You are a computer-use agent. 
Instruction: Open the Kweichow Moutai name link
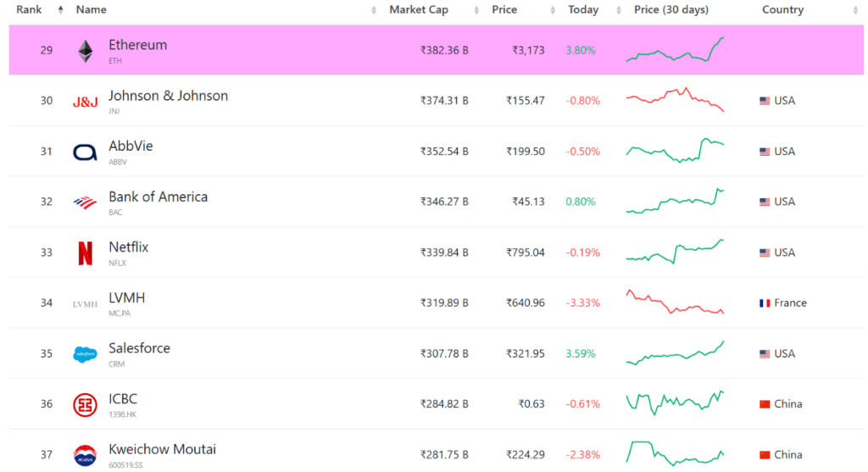(162, 449)
